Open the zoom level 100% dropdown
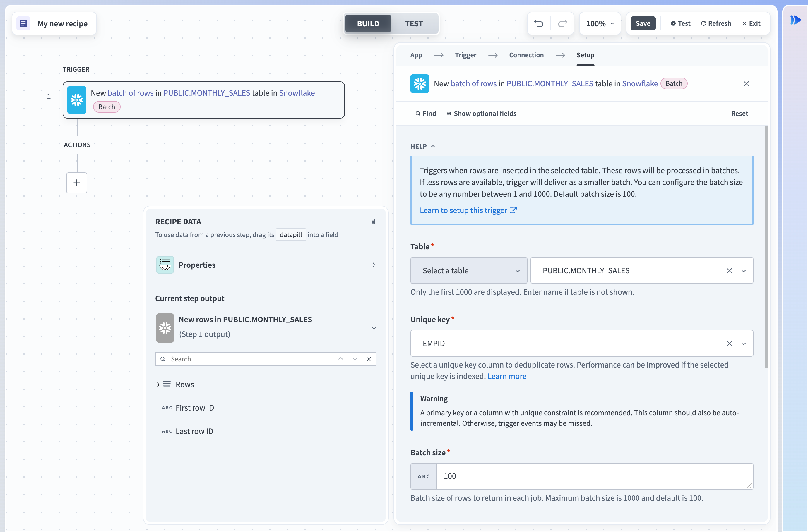Viewport: 808px width, 532px height. [600, 23]
